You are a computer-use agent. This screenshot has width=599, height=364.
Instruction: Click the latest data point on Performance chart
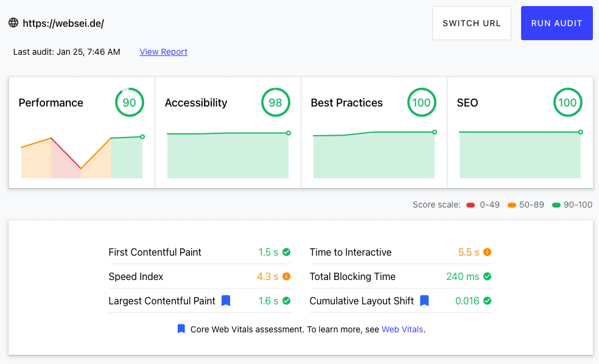(x=142, y=137)
